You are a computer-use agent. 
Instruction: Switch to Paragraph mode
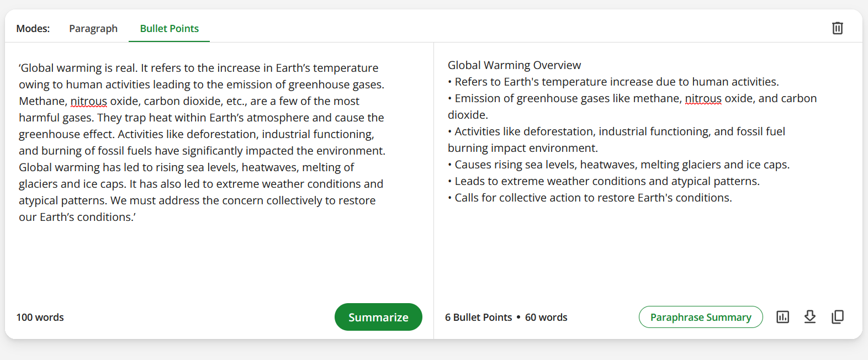click(x=93, y=28)
